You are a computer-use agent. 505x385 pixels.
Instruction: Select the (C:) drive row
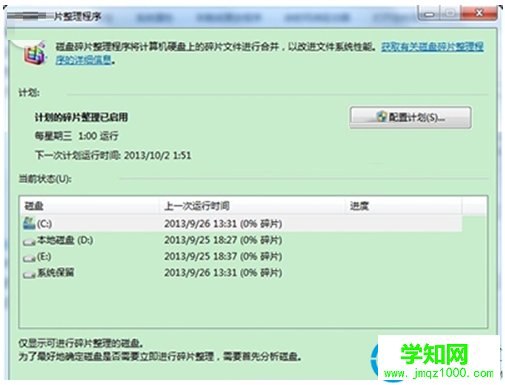[x=242, y=223]
